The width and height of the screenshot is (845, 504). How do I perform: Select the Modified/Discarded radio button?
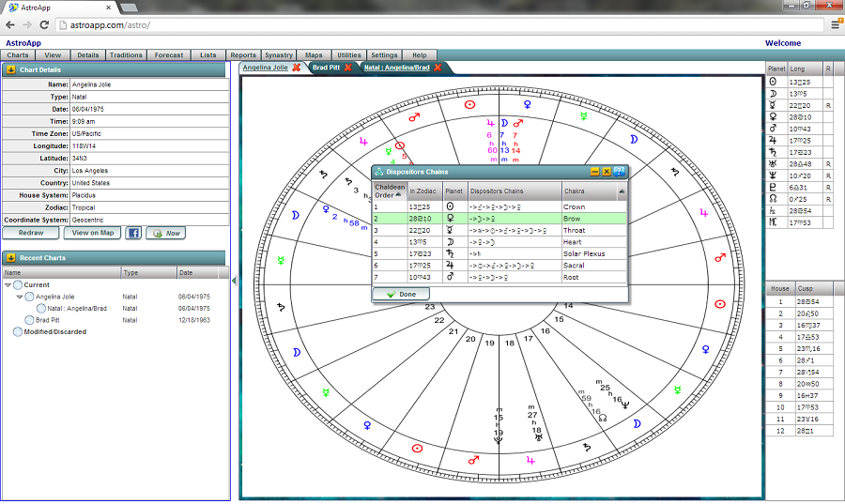click(18, 331)
